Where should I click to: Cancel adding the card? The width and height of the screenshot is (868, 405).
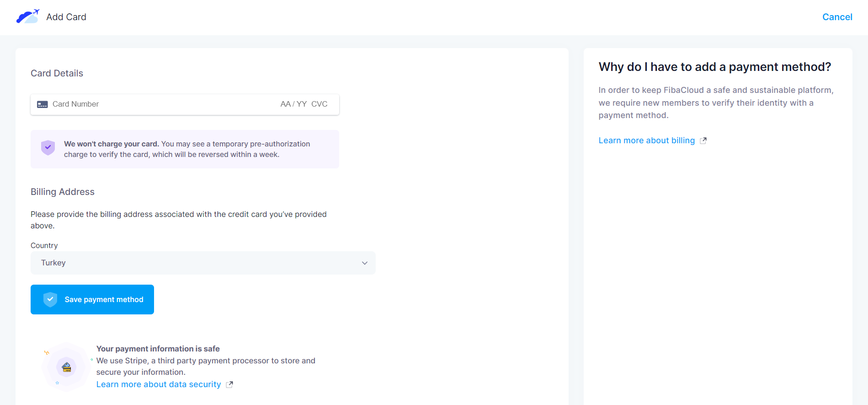pyautogui.click(x=837, y=17)
